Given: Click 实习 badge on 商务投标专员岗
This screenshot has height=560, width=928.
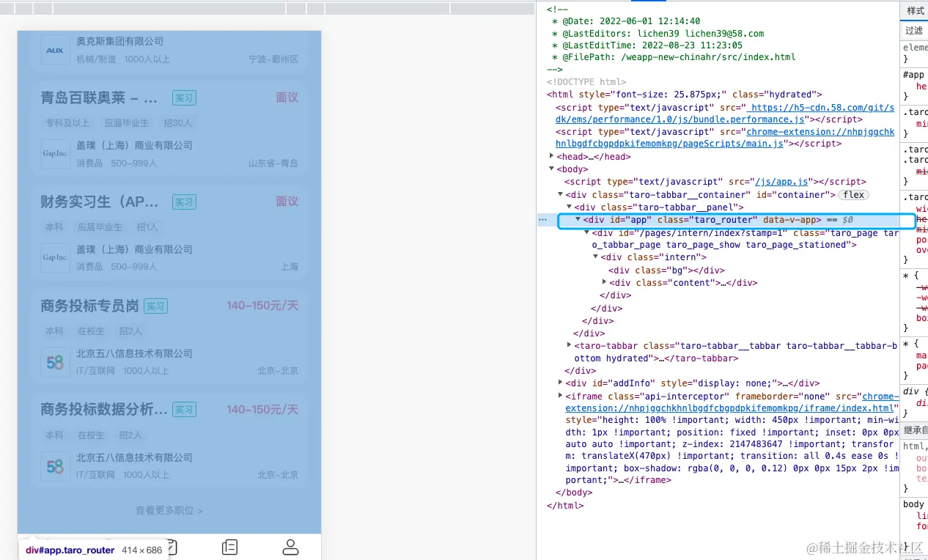Looking at the screenshot, I should (155, 306).
